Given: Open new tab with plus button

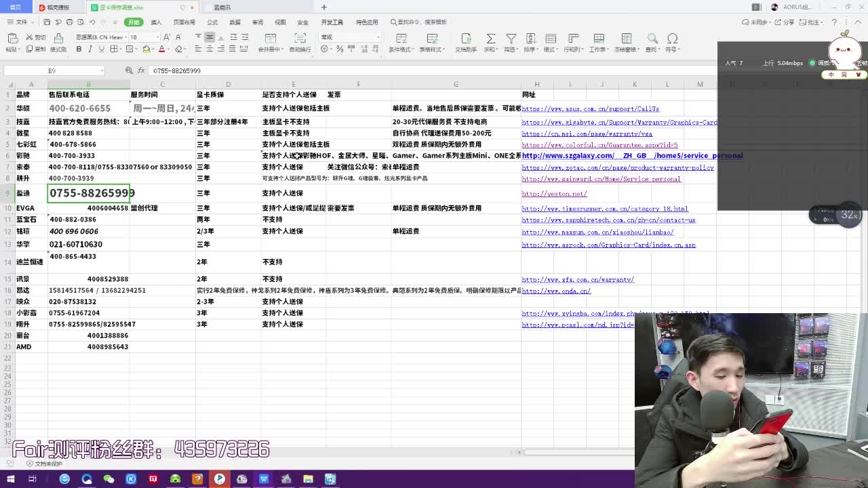Looking at the screenshot, I should point(323,7).
